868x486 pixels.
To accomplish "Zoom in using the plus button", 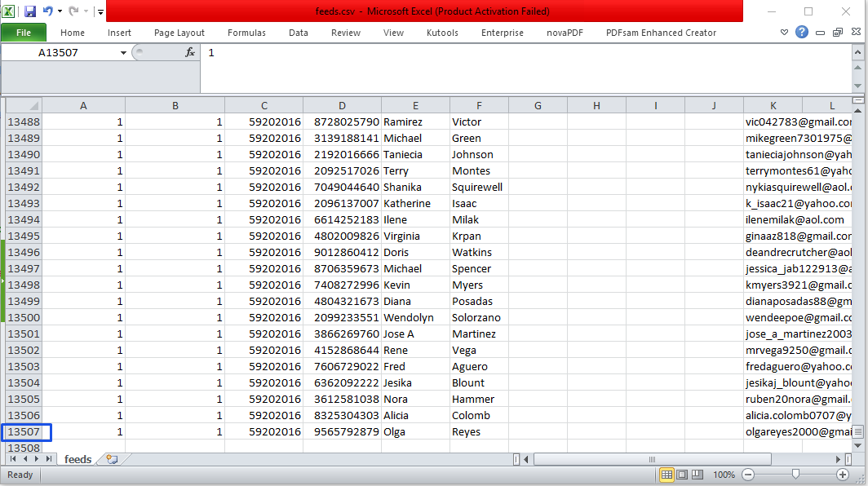I will pos(844,475).
